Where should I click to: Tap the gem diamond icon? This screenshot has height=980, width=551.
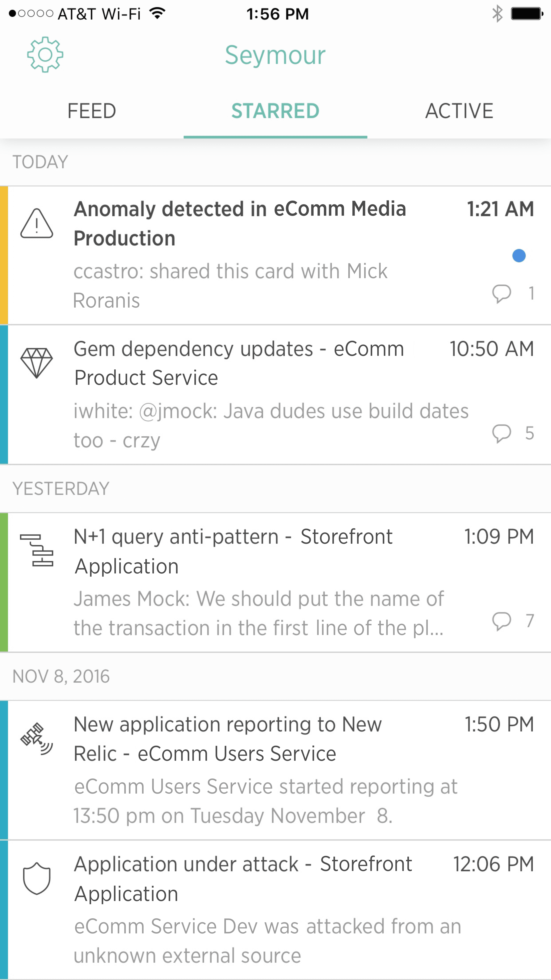[37, 363]
